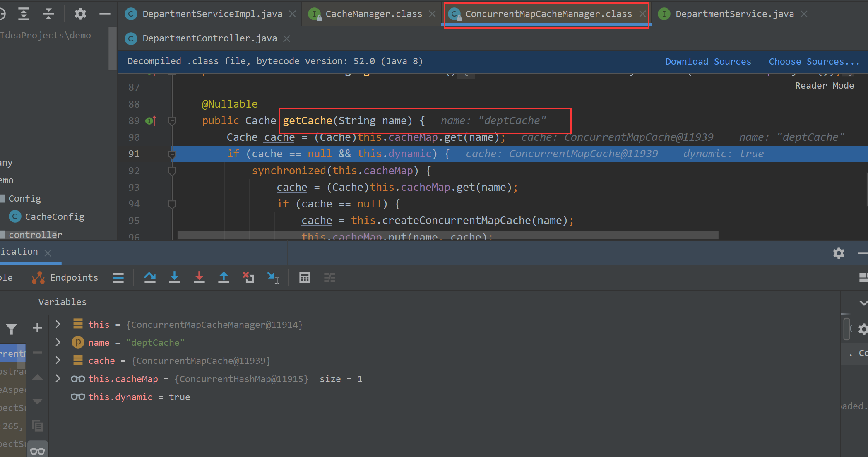Screen dimensions: 868x457
Task: Select CacheConfig in project tree
Action: [54, 216]
